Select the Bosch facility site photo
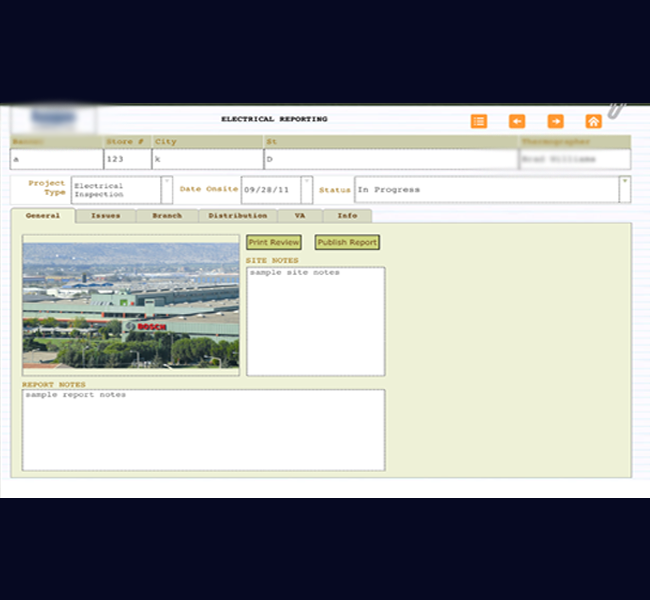 [x=131, y=305]
